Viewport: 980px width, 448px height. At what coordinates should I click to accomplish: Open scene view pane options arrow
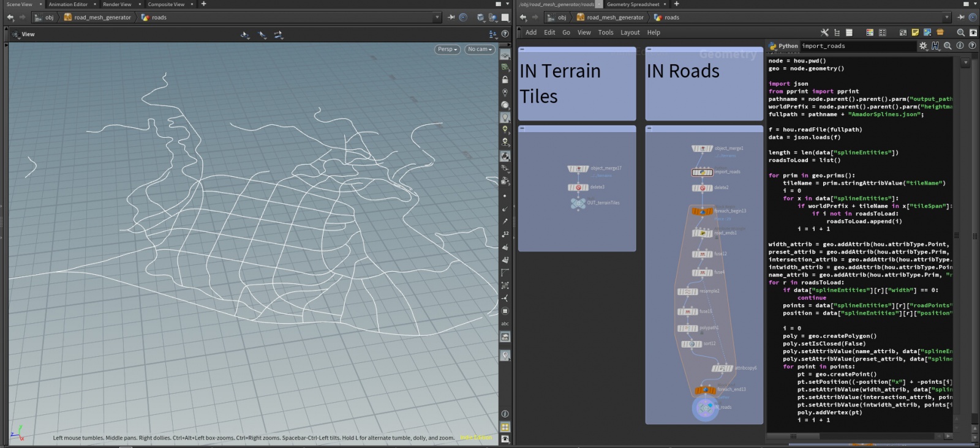tap(507, 4)
